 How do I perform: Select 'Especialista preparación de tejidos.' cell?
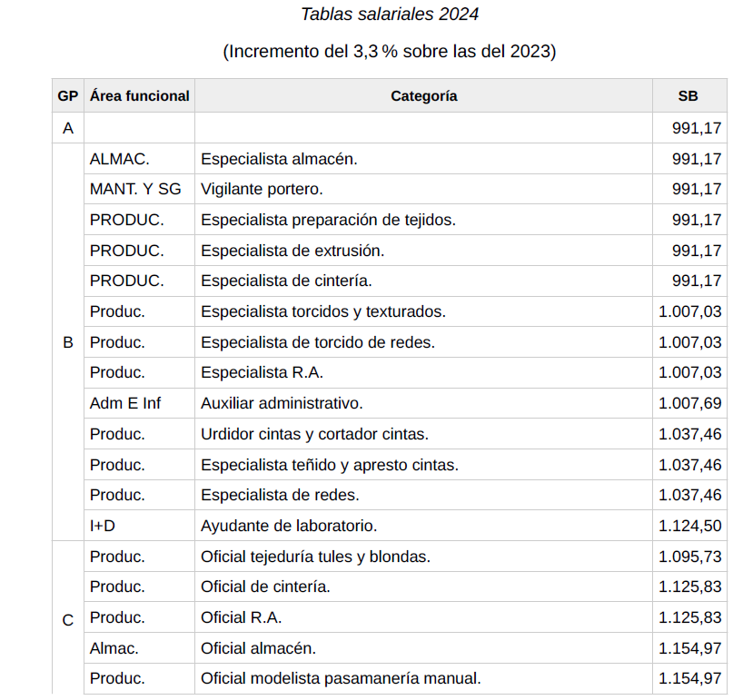tap(328, 221)
